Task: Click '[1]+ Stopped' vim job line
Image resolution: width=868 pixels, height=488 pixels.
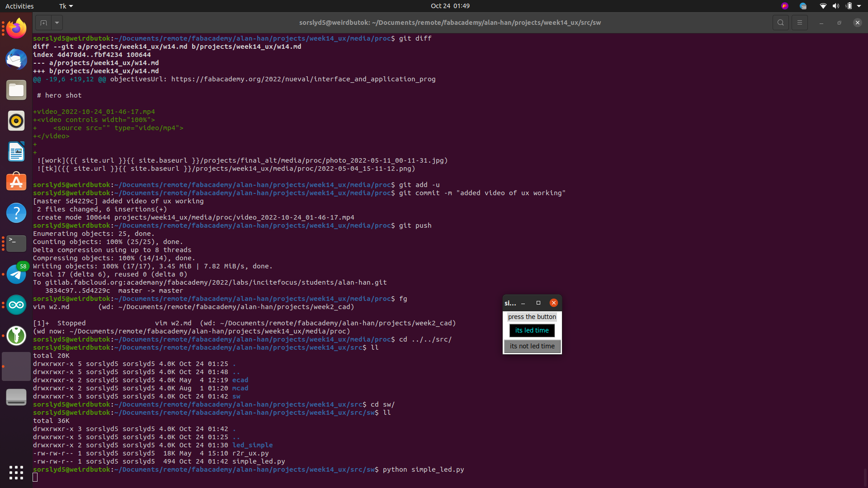Action: coord(244,323)
